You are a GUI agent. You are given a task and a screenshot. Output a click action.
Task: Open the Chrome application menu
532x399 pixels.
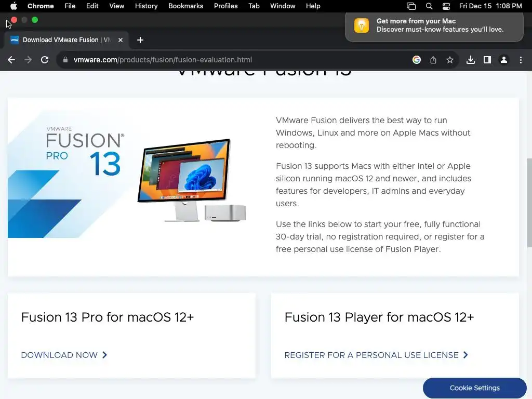coord(41,6)
